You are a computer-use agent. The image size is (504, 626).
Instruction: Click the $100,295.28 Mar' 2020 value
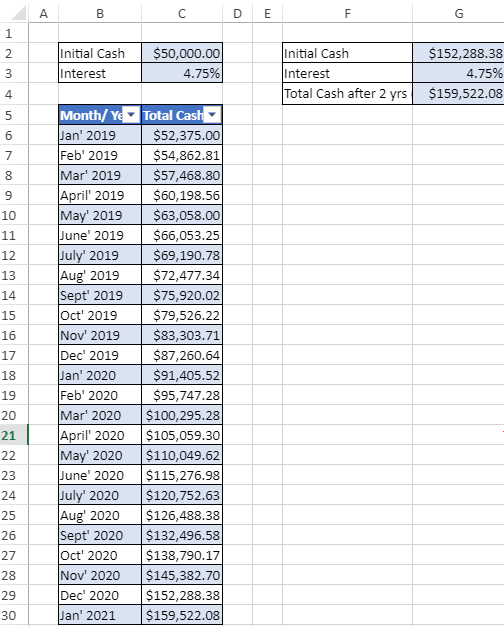point(182,415)
